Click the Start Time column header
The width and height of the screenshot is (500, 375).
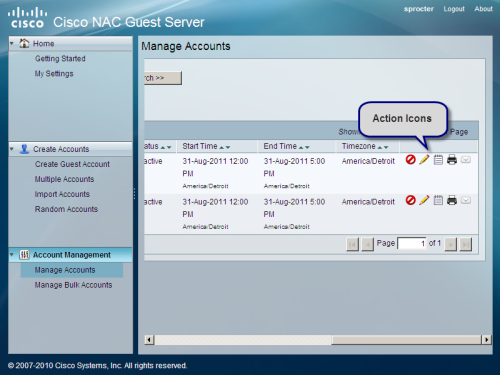point(217,146)
